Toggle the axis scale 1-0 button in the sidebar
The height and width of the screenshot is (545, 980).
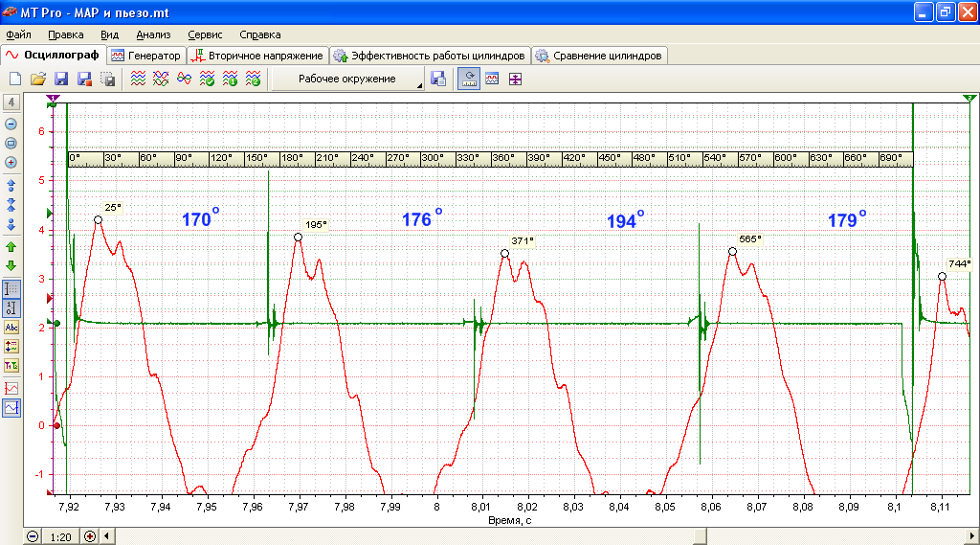[11, 307]
